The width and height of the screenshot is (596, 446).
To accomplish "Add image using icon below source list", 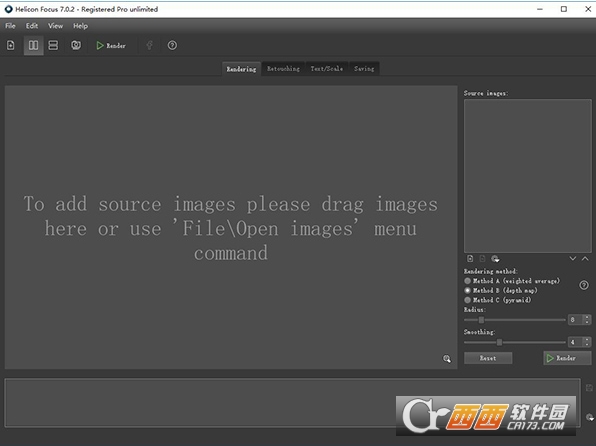I will [470, 259].
